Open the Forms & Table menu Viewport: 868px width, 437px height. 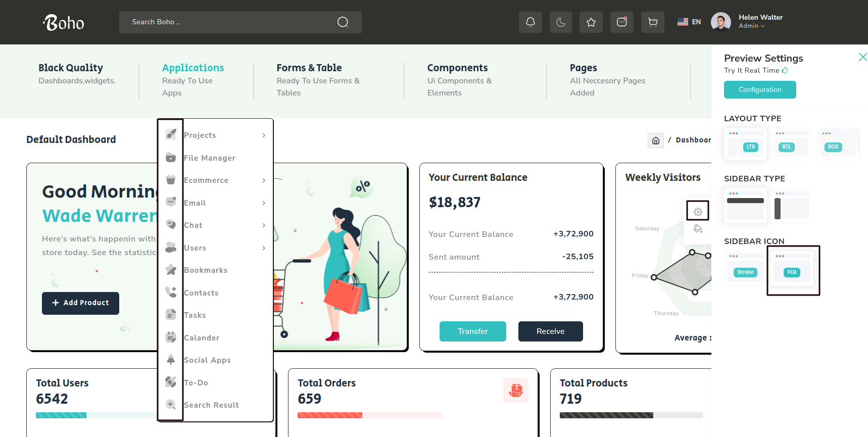309,68
